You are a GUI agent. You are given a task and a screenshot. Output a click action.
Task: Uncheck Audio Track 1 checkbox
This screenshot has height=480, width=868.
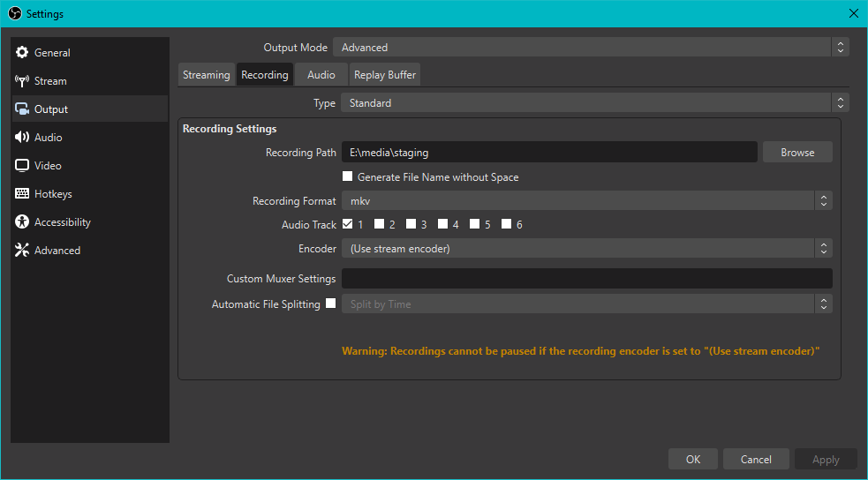click(348, 224)
